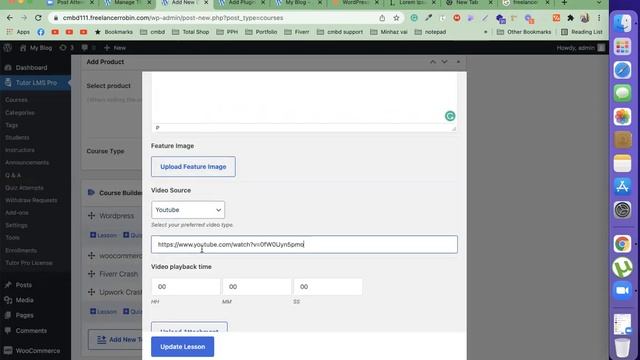Open Tutor LMS Pro menu
The height and width of the screenshot is (360, 640).
point(36,83)
